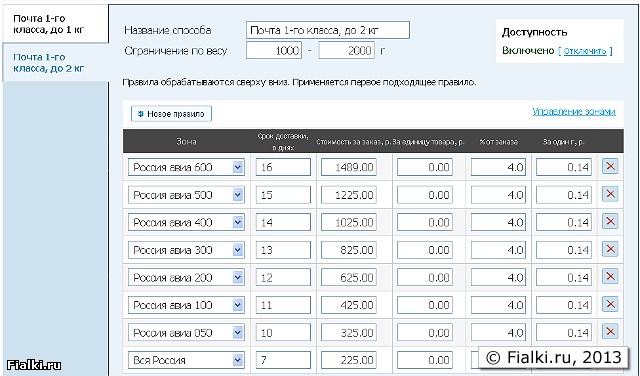The height and width of the screenshot is (376, 640).
Task: Open the Россия авиа 050 zone dropdown
Action: [x=186, y=333]
